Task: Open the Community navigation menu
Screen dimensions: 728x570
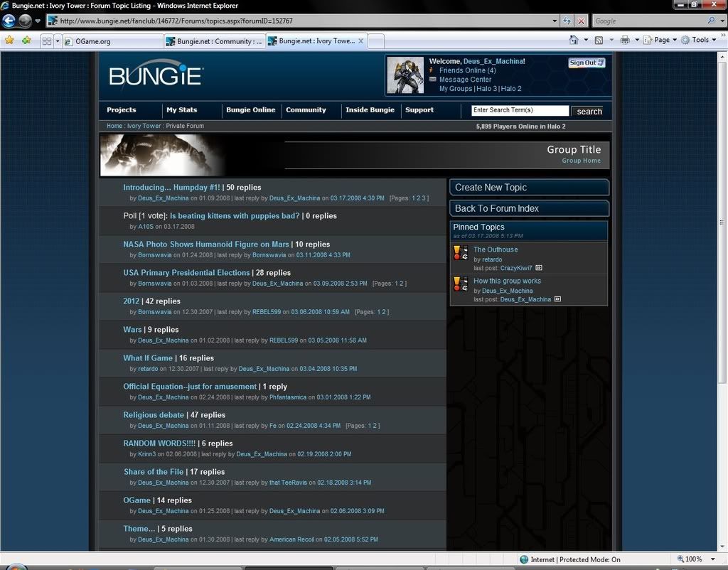Action: [306, 110]
